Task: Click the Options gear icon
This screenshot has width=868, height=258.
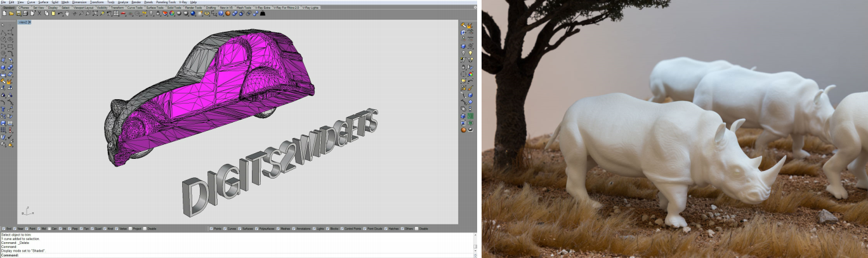Action: [207, 13]
